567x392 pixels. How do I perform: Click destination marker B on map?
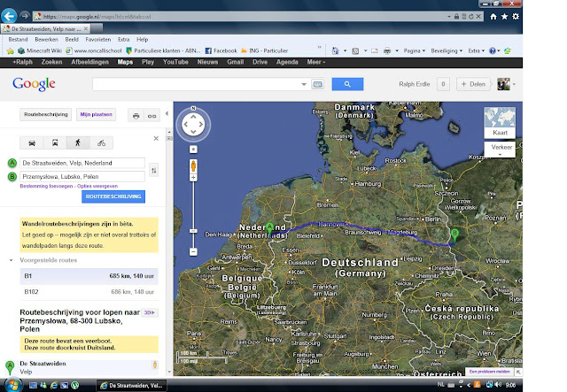(454, 234)
